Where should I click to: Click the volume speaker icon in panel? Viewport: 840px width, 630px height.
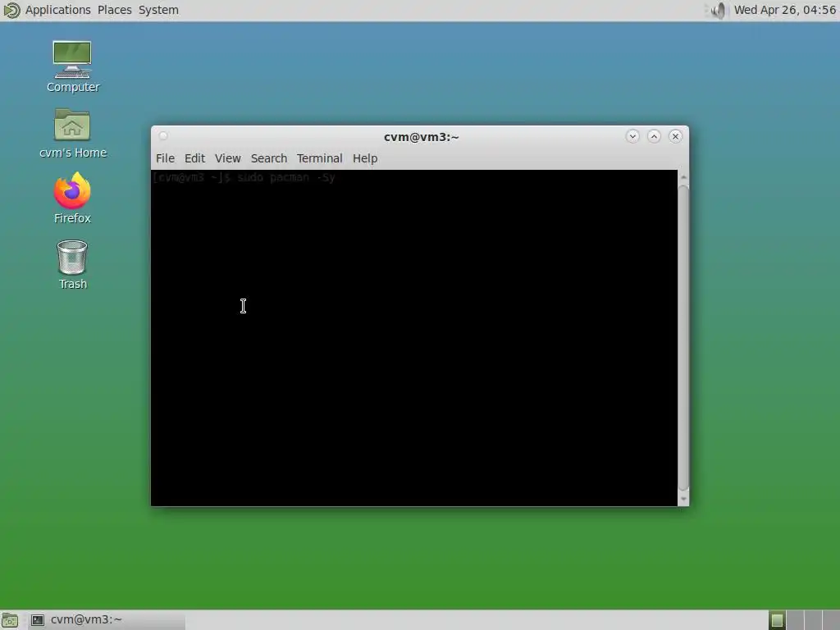click(717, 10)
